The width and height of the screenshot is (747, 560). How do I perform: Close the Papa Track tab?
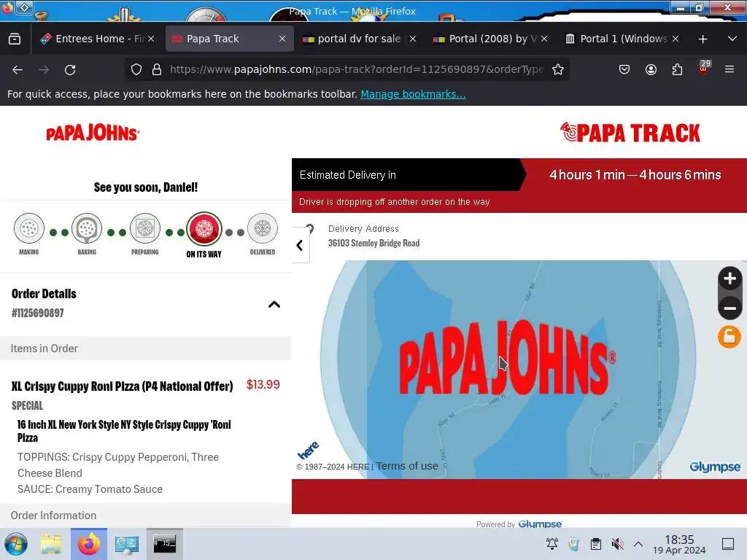282,39
